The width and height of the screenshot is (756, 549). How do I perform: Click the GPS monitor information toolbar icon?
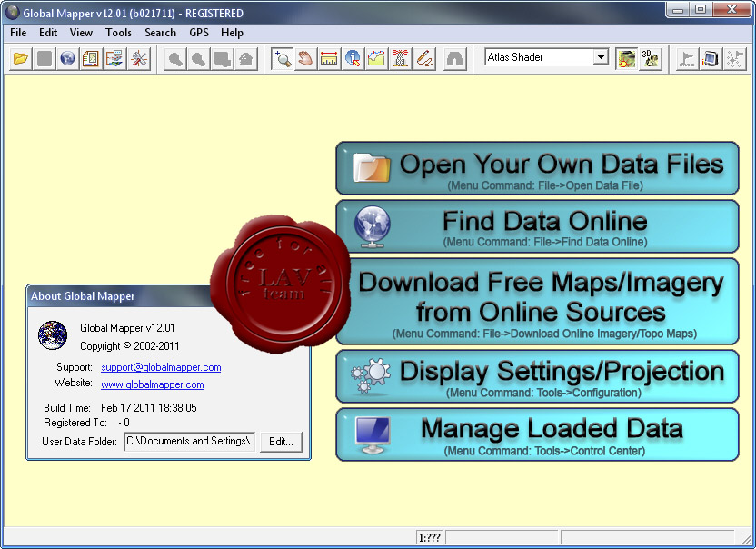[x=711, y=59]
